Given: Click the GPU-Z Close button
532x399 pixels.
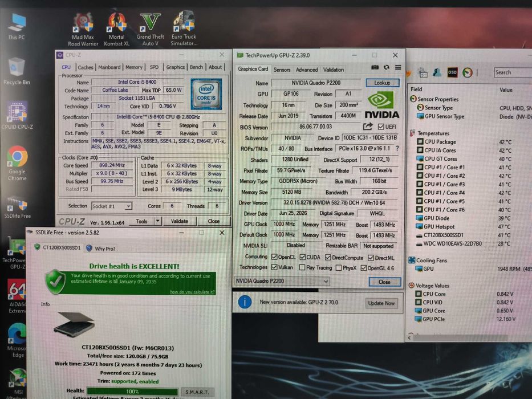Looking at the screenshot, I should 384,282.
